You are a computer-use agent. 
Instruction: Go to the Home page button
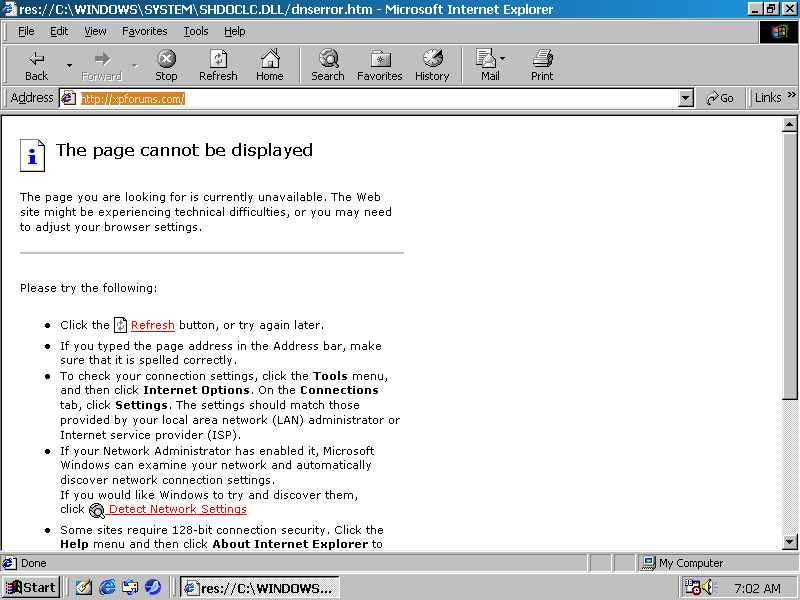(270, 65)
